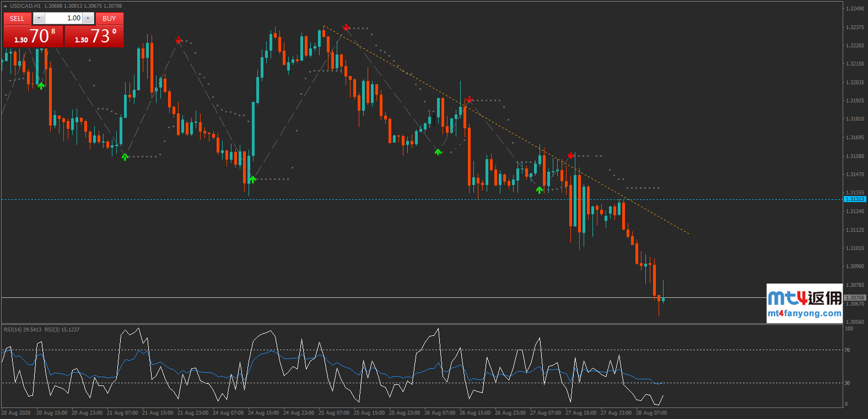Decrease trade volume with the down arrow
Viewport: 868px width, 419px height.
pyautogui.click(x=39, y=18)
